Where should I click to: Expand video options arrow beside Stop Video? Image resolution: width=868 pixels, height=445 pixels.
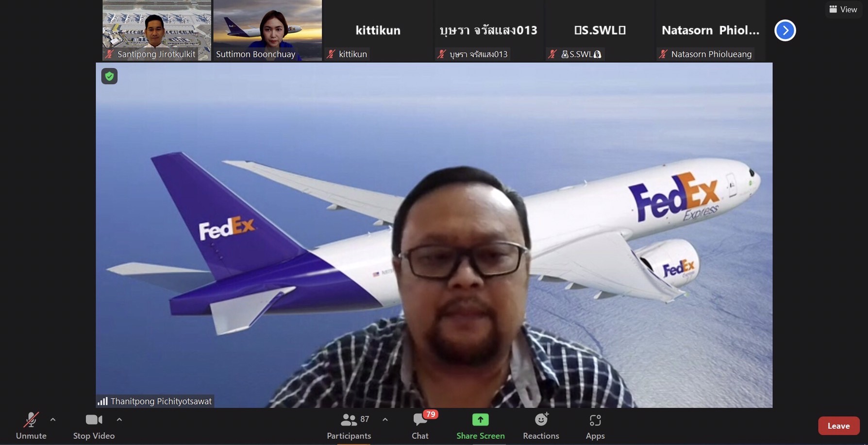[x=119, y=419]
